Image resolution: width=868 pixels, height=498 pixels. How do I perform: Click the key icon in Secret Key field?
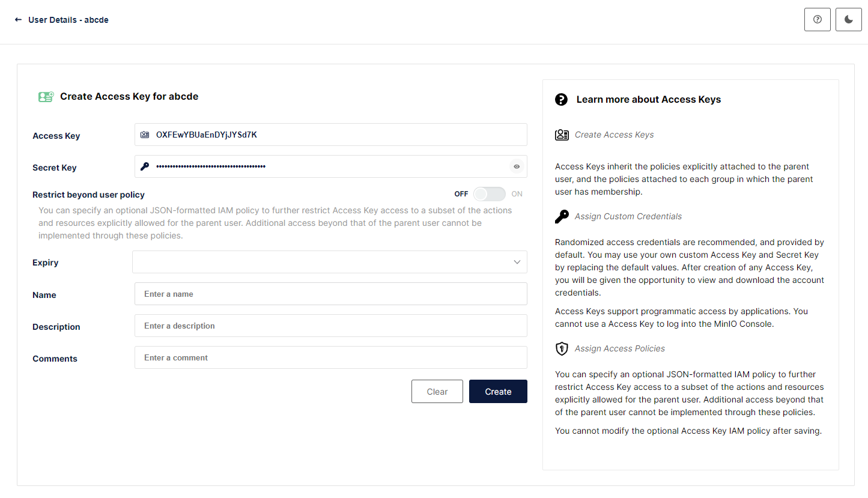tap(145, 166)
